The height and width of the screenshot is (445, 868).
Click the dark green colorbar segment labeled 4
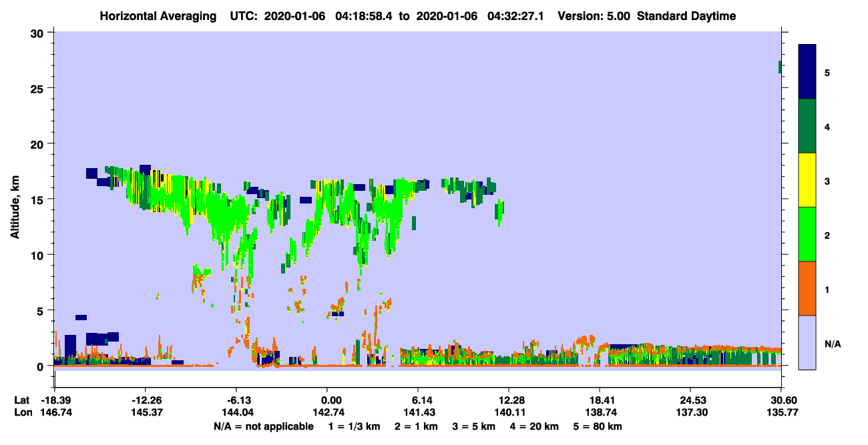pyautogui.click(x=807, y=126)
